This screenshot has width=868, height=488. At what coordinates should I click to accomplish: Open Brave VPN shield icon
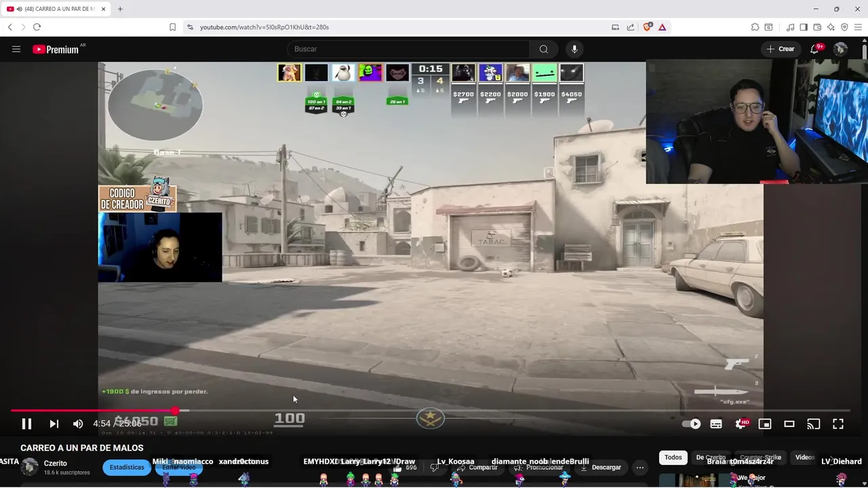[x=844, y=27]
